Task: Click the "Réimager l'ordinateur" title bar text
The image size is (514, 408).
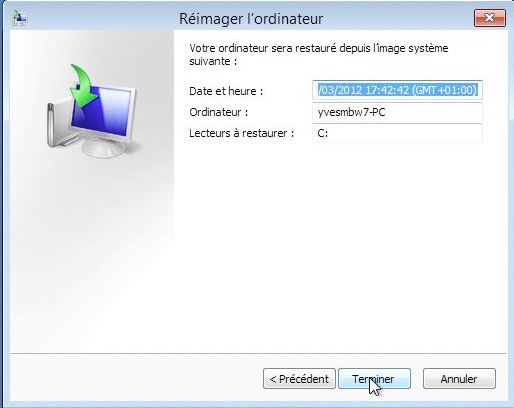Action: tap(251, 19)
